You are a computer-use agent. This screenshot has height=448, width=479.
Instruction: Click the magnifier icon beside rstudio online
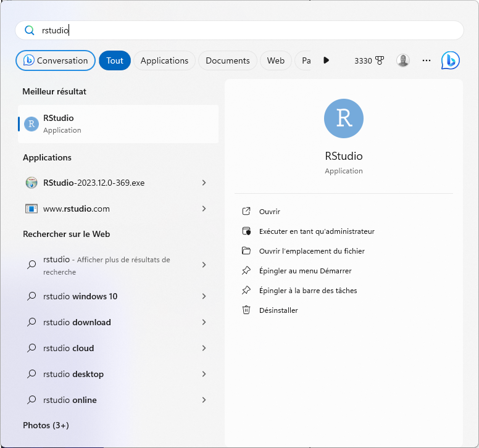coord(31,400)
